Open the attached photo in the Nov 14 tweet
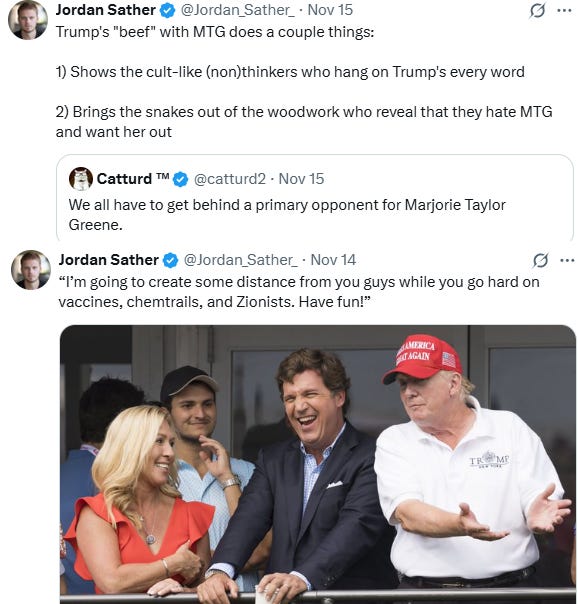 [318, 464]
